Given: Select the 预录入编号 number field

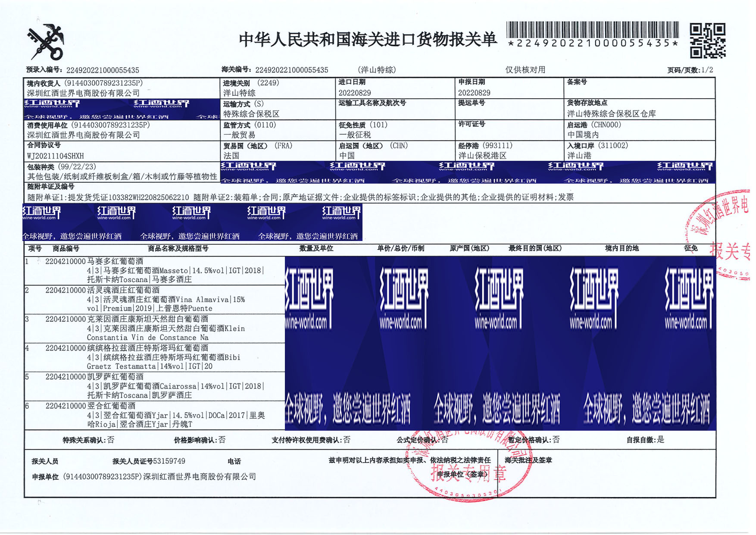Looking at the screenshot, I should click(103, 70).
